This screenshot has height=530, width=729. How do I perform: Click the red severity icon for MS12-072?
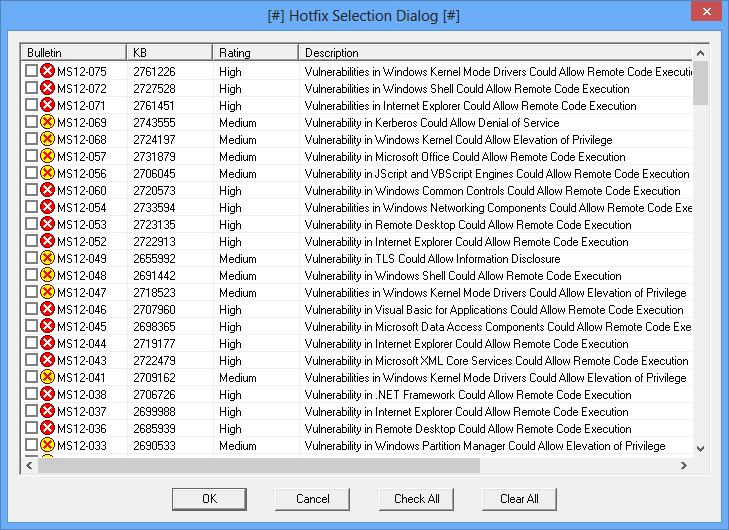pos(47,88)
